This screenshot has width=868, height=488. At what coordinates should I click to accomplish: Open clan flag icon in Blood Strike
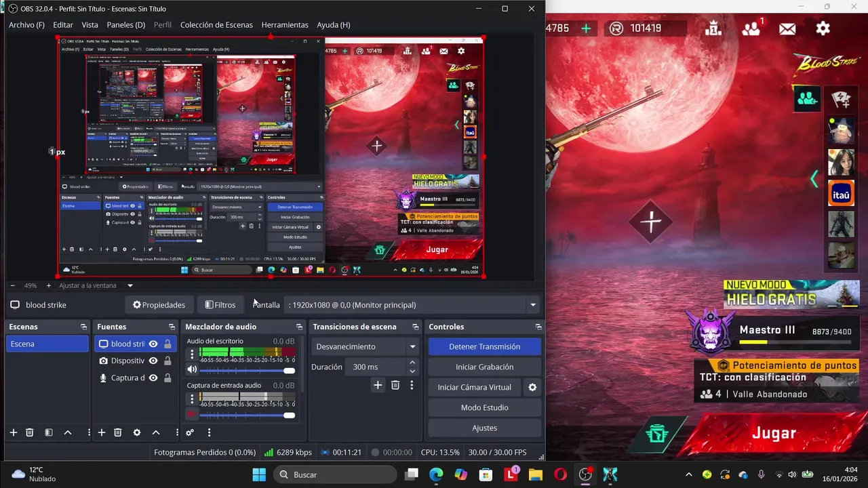coord(842,100)
